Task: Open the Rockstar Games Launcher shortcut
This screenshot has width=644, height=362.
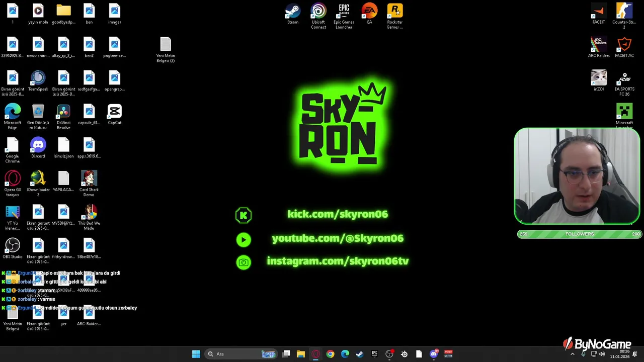Action: point(395,17)
